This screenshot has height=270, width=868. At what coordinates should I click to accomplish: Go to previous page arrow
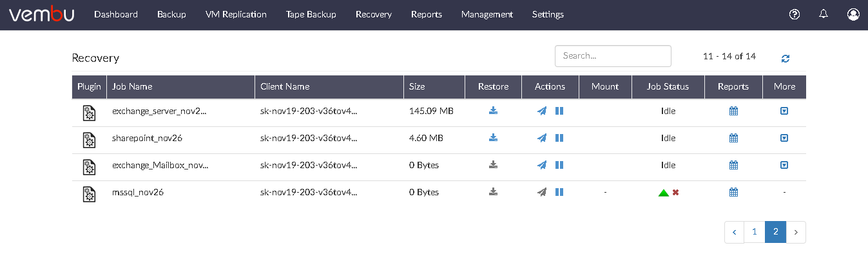coord(734,232)
